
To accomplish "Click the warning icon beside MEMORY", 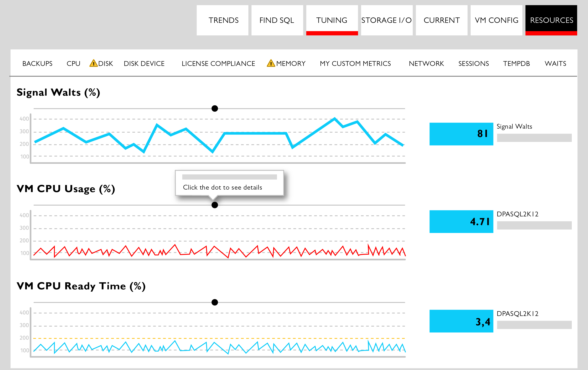I will click(271, 63).
